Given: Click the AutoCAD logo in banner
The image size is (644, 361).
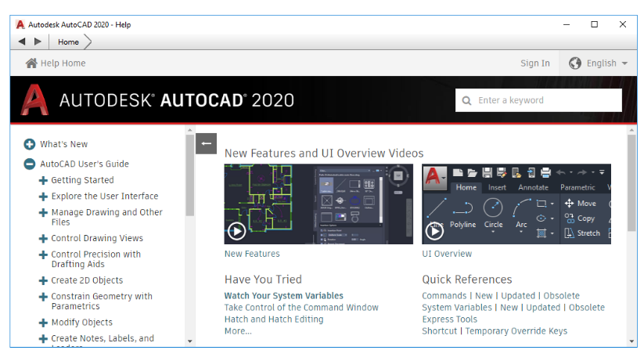Looking at the screenshot, I should [34, 100].
